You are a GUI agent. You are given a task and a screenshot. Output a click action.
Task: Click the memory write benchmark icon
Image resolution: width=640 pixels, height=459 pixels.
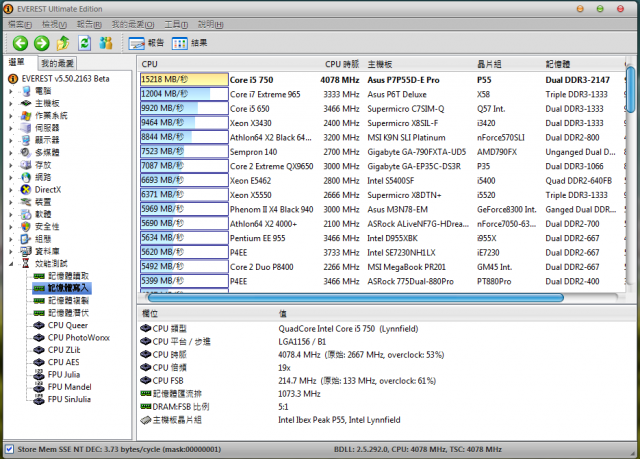point(39,288)
